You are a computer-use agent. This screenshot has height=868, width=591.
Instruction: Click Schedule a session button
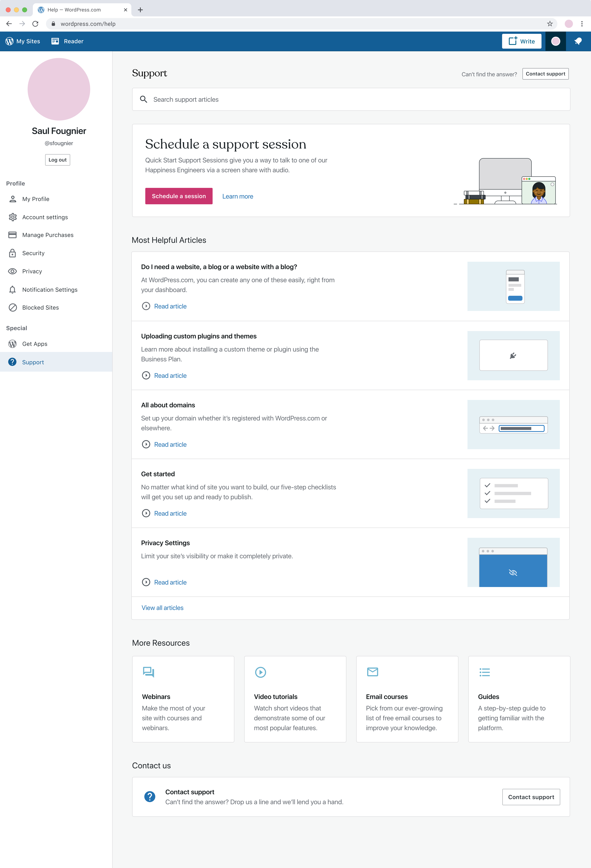pos(179,196)
